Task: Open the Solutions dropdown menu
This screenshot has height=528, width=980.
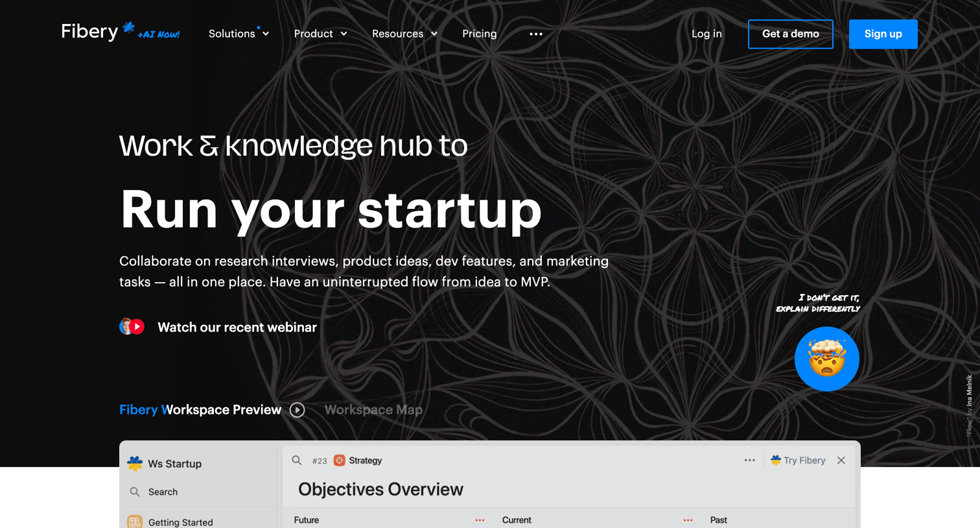Action: pyautogui.click(x=239, y=34)
